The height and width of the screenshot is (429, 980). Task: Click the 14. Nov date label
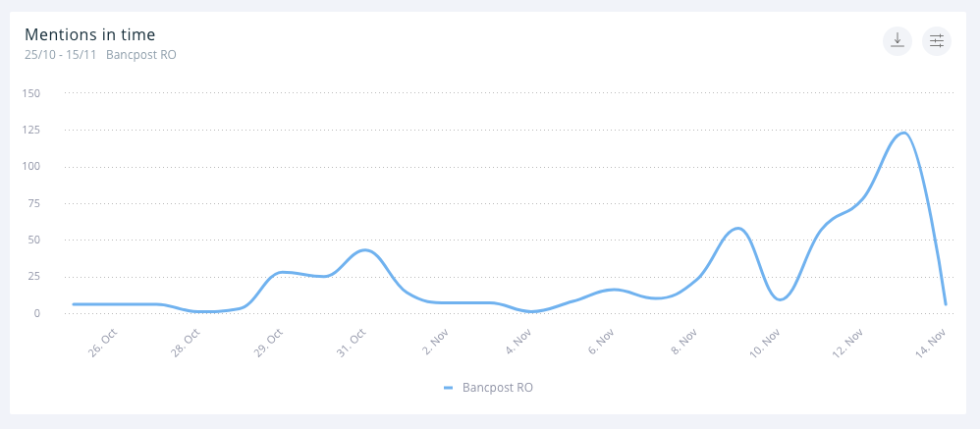pos(929,344)
